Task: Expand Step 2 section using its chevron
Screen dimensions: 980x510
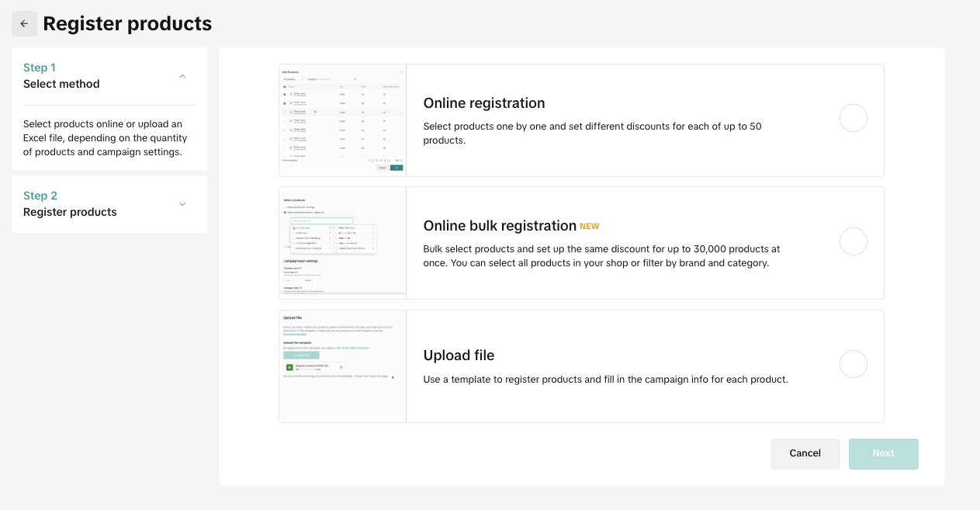Action: (182, 204)
